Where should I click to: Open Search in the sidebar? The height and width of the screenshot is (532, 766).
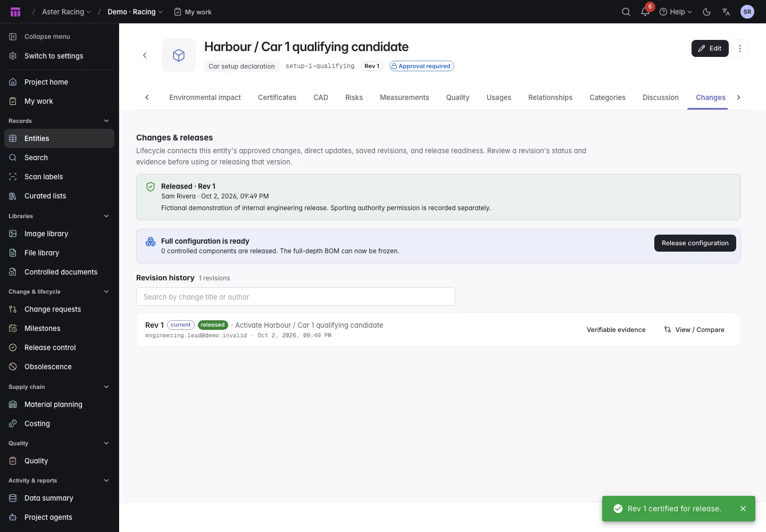pos(59,157)
